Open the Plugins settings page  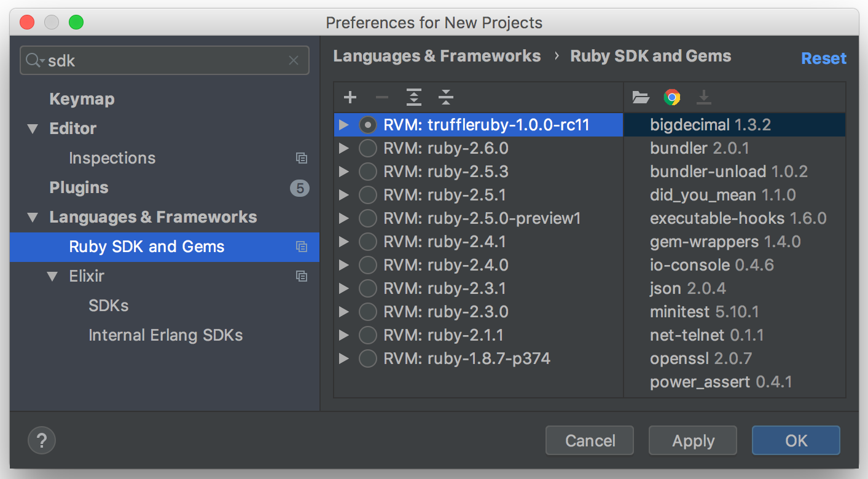79,188
